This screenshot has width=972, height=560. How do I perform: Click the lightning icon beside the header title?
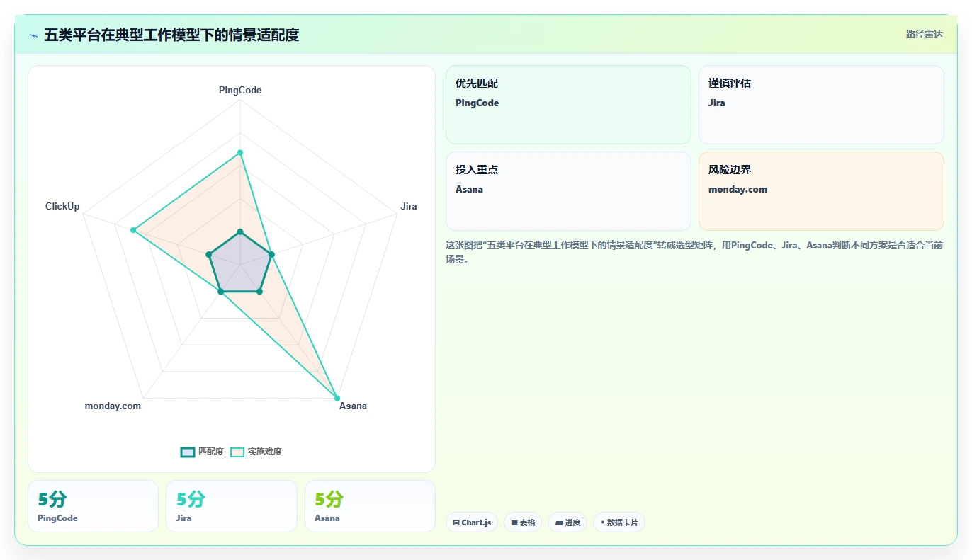[x=34, y=35]
